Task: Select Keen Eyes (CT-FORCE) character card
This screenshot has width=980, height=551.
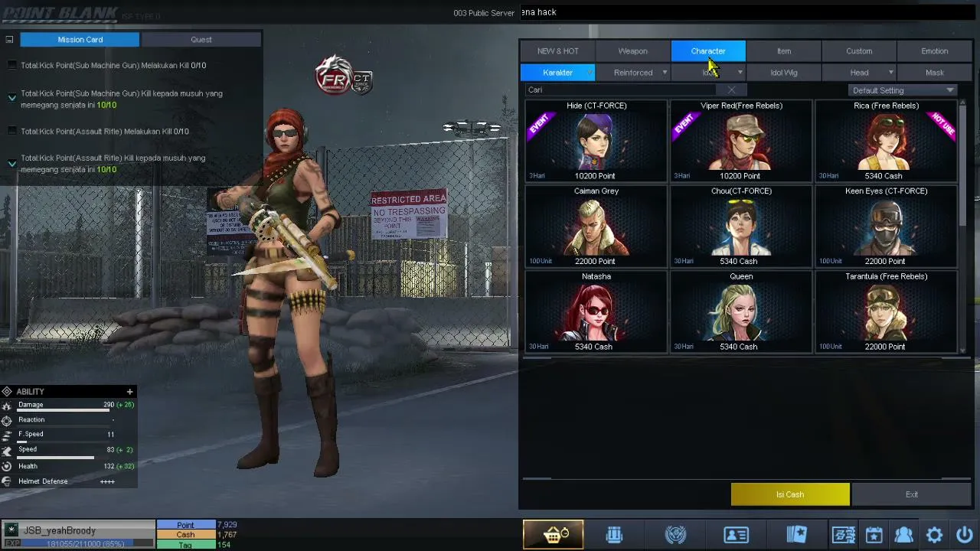Action: (x=886, y=227)
